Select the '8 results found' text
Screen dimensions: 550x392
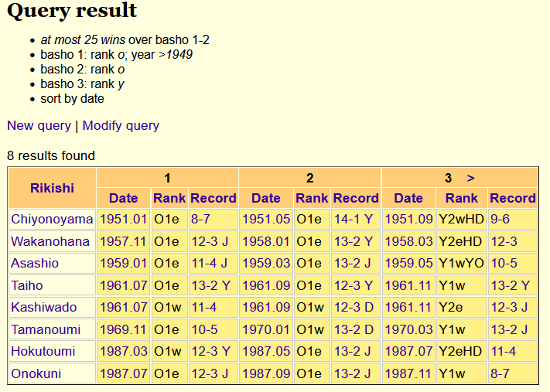pyautogui.click(x=51, y=155)
